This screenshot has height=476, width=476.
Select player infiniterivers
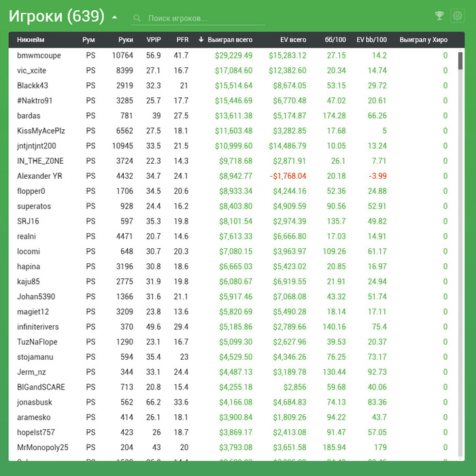38,327
